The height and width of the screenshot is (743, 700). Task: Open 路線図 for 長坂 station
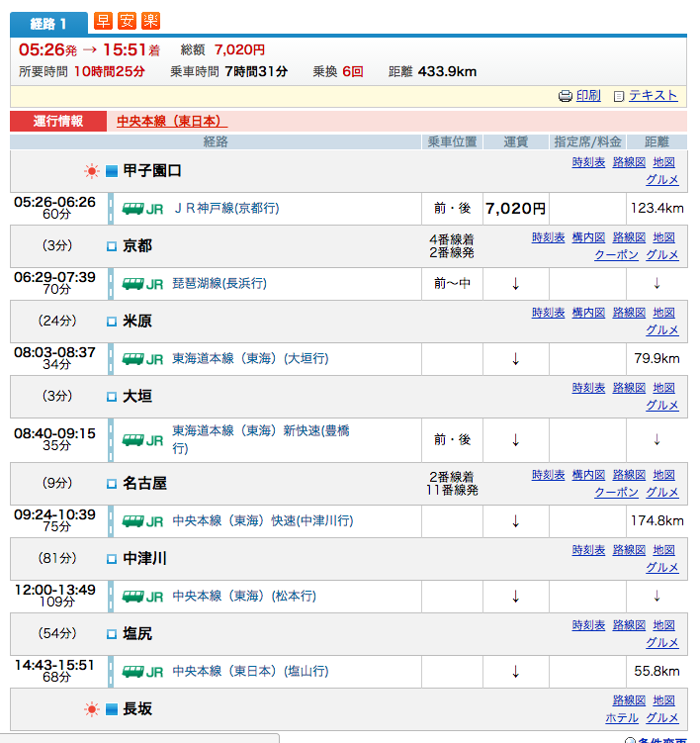click(x=629, y=700)
